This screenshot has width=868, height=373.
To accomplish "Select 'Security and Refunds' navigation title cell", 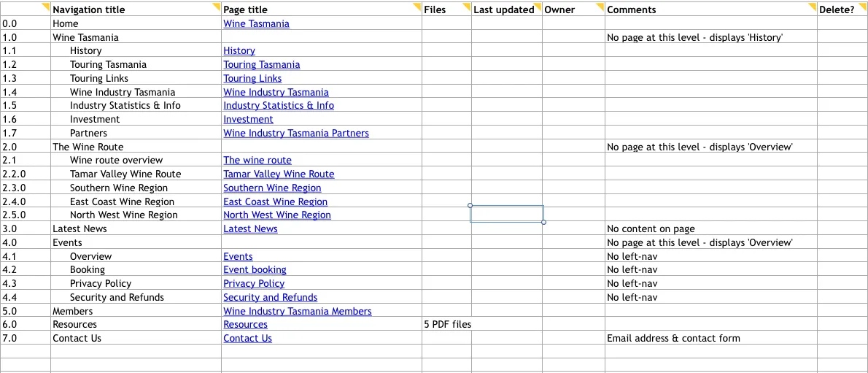I will pyautogui.click(x=136, y=298).
